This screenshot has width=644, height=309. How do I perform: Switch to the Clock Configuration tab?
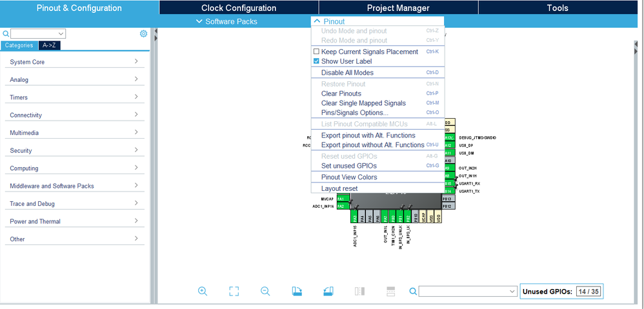point(239,8)
